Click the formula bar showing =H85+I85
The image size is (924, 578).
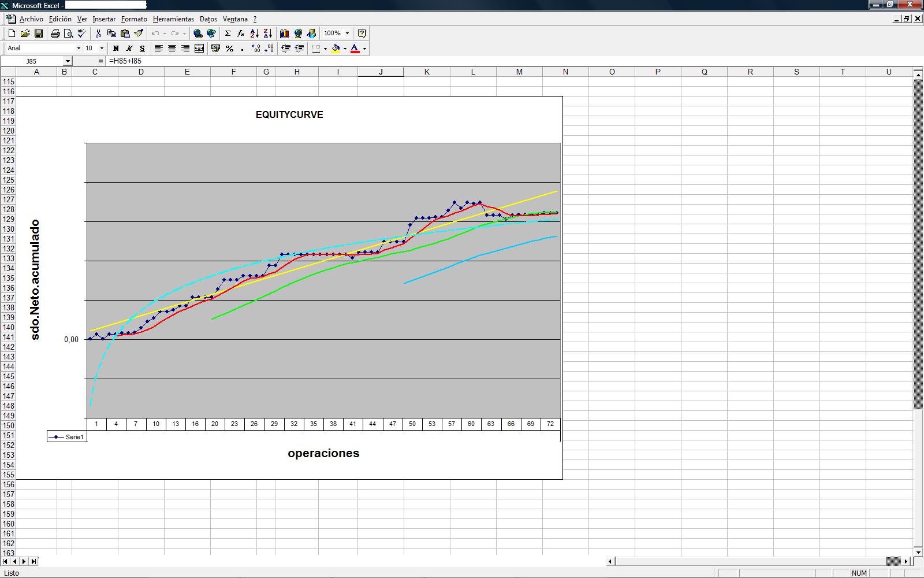tap(346, 61)
